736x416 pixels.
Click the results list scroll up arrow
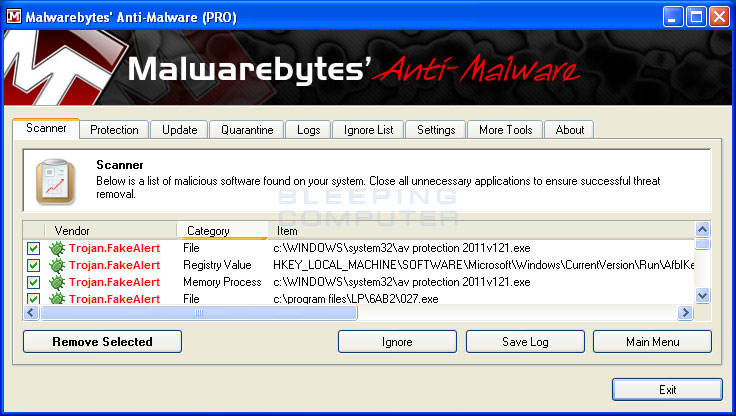coord(702,230)
